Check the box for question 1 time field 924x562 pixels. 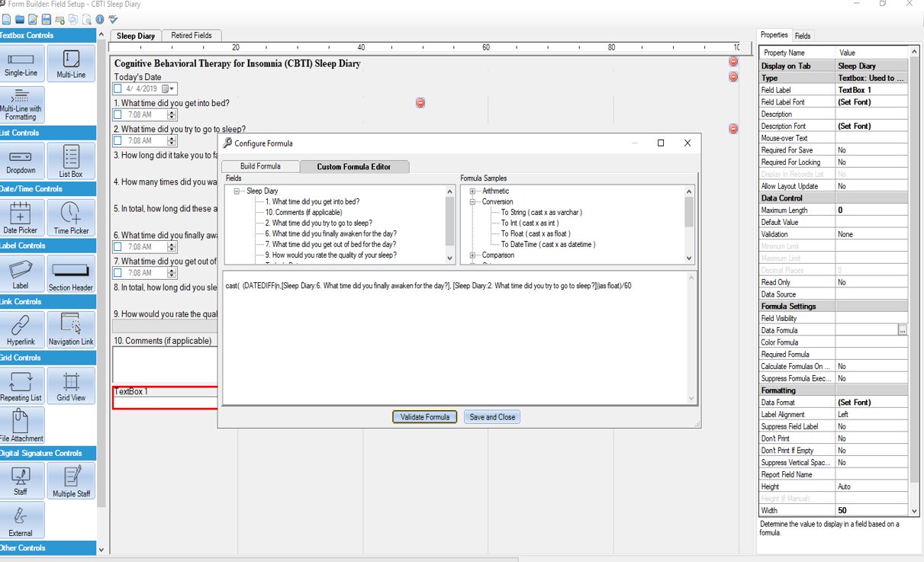pyautogui.click(x=118, y=115)
